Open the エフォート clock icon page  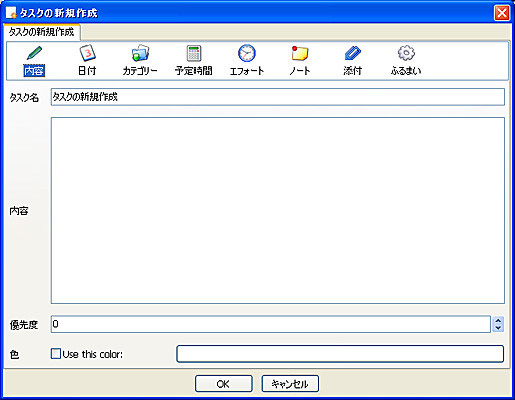[247, 53]
